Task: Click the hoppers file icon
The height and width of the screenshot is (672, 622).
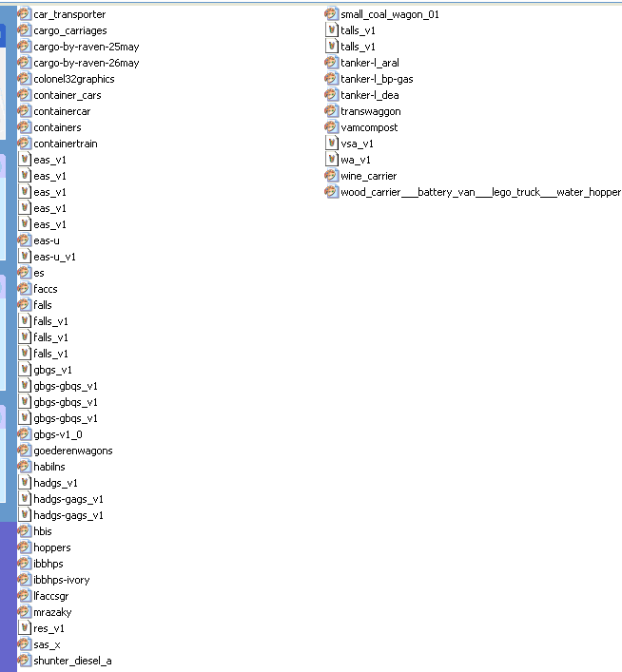Action: click(25, 547)
